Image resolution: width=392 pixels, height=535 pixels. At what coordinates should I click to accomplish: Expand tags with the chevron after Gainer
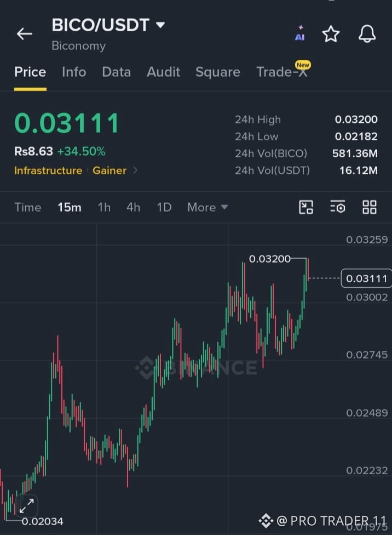click(135, 170)
